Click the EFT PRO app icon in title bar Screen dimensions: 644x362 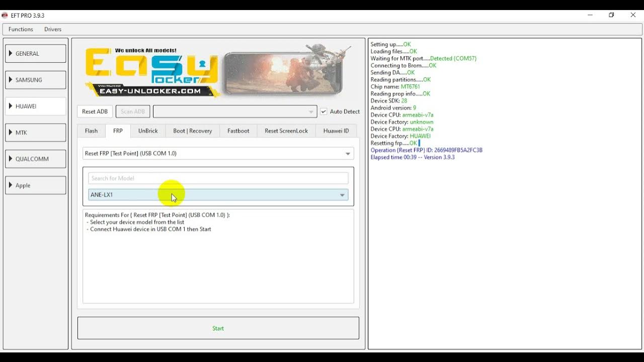[5, 15]
